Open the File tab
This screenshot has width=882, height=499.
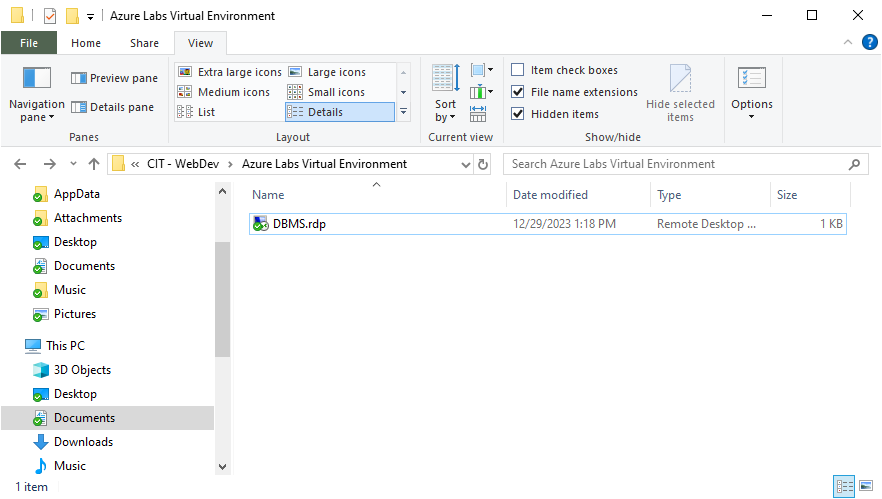[x=29, y=43]
